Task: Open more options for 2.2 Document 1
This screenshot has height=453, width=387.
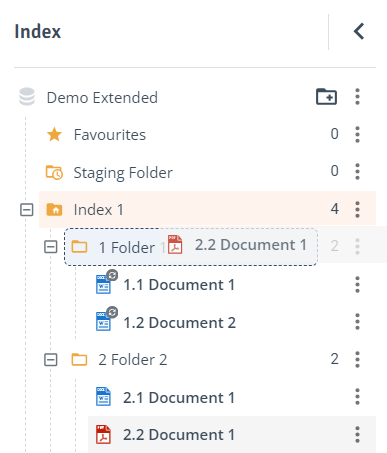Action: (x=357, y=434)
